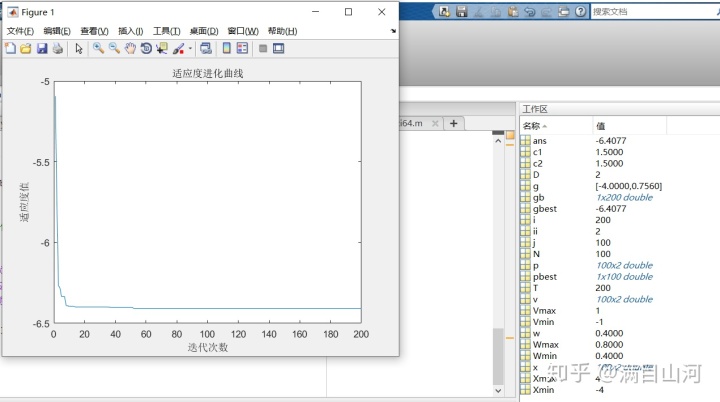Select variable Xmin in workspace
The height and width of the screenshot is (402, 720).
(543, 390)
